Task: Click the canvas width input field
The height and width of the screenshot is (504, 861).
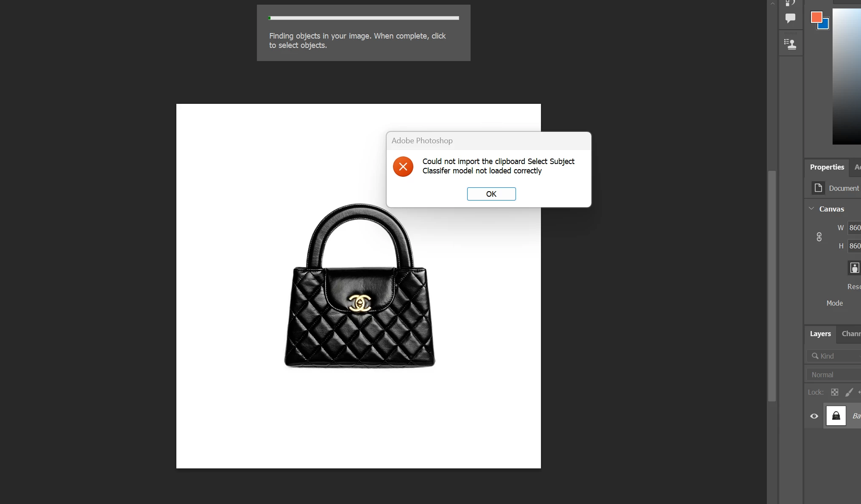Action: 854,228
